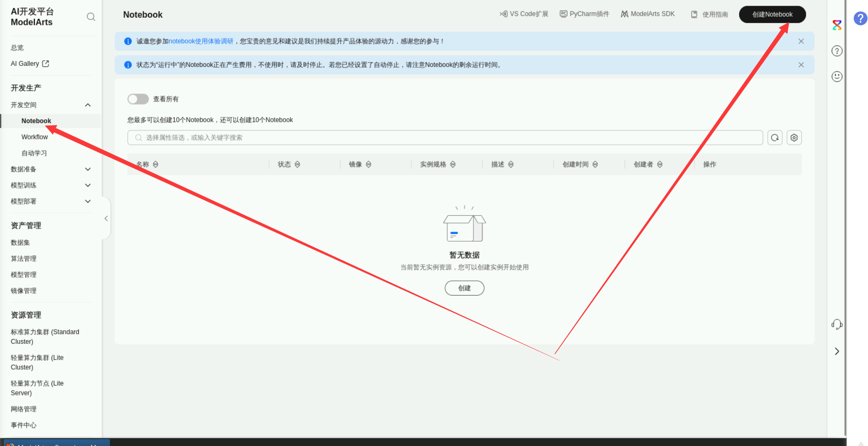Click the help question mark on right sidebar
The width and height of the screenshot is (868, 446).
[837, 51]
